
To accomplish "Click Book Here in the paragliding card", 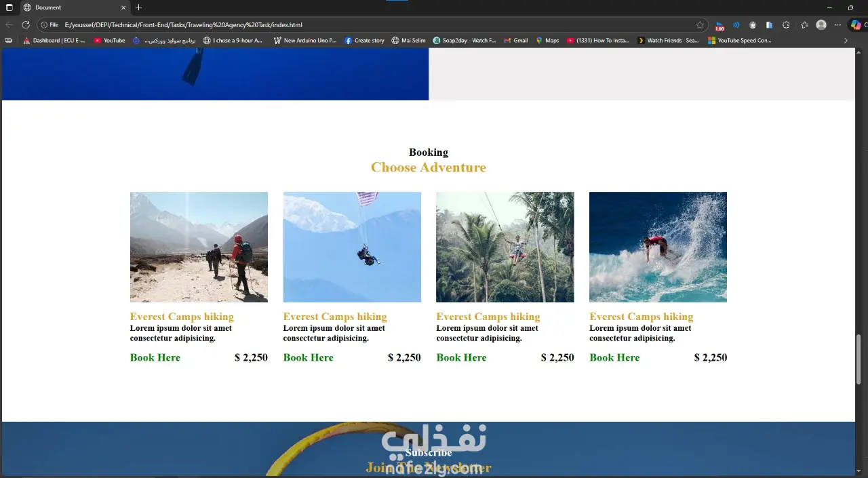I will pyautogui.click(x=309, y=357).
